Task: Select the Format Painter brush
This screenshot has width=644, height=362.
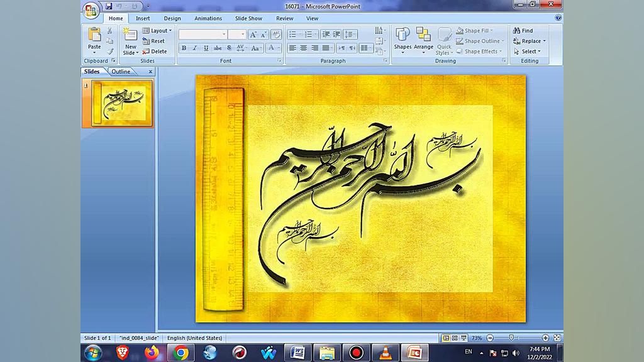Action: pyautogui.click(x=109, y=52)
